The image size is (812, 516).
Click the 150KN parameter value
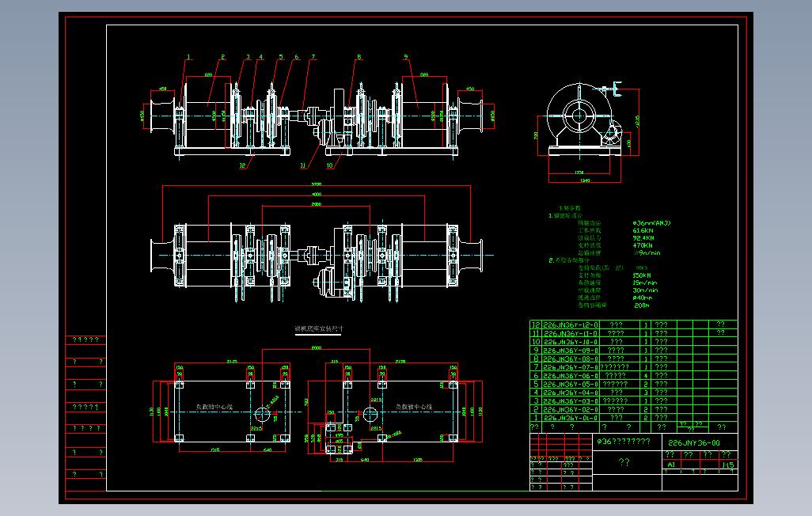tap(642, 275)
